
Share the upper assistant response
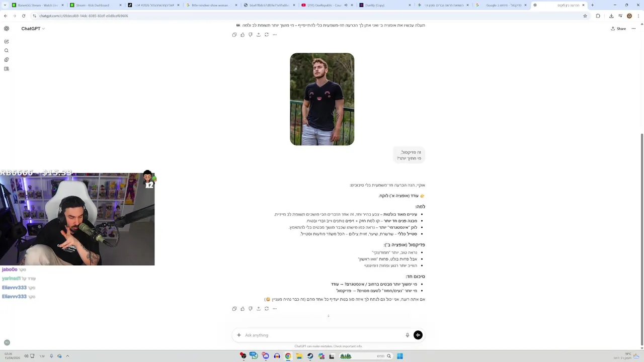pos(259,35)
